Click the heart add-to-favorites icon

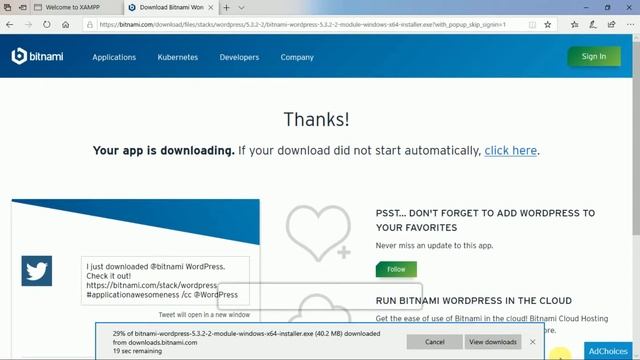(318, 233)
